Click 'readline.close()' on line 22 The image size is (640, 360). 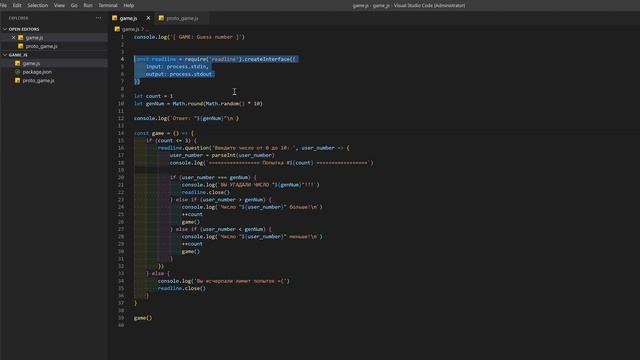pos(206,192)
